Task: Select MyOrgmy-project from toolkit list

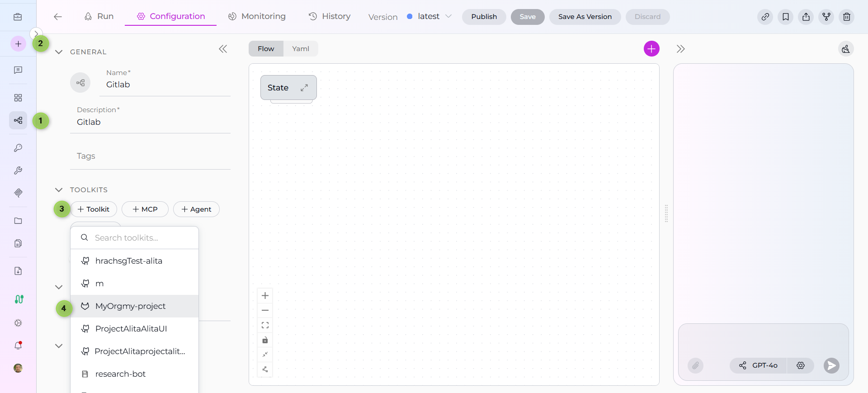Action: 130,306
